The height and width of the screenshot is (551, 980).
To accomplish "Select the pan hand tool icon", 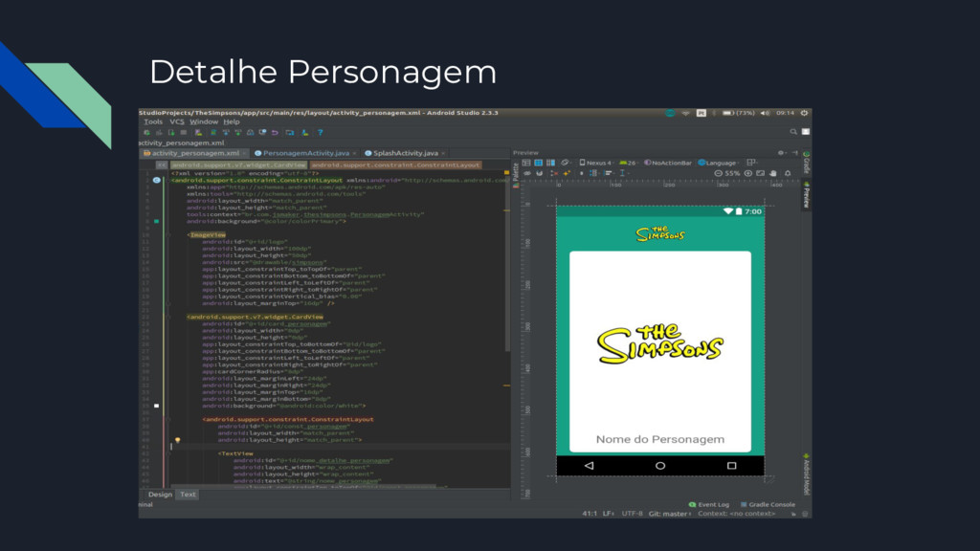I will 773,173.
